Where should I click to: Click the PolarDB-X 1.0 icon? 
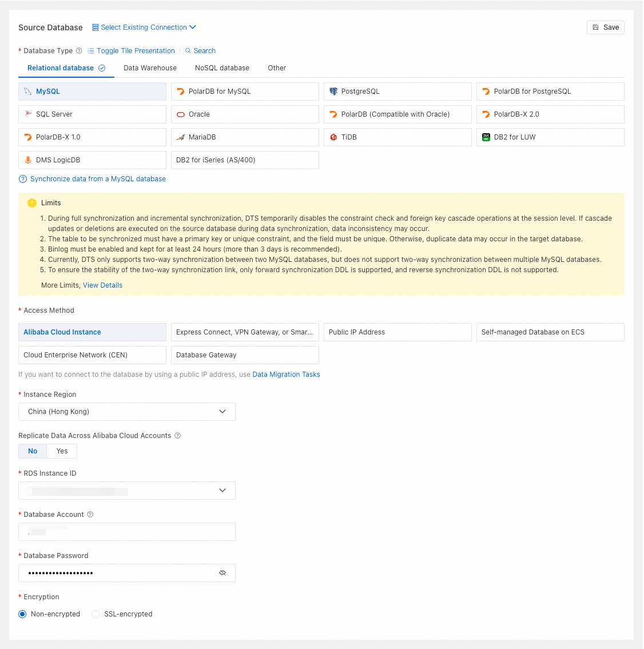pos(27,137)
